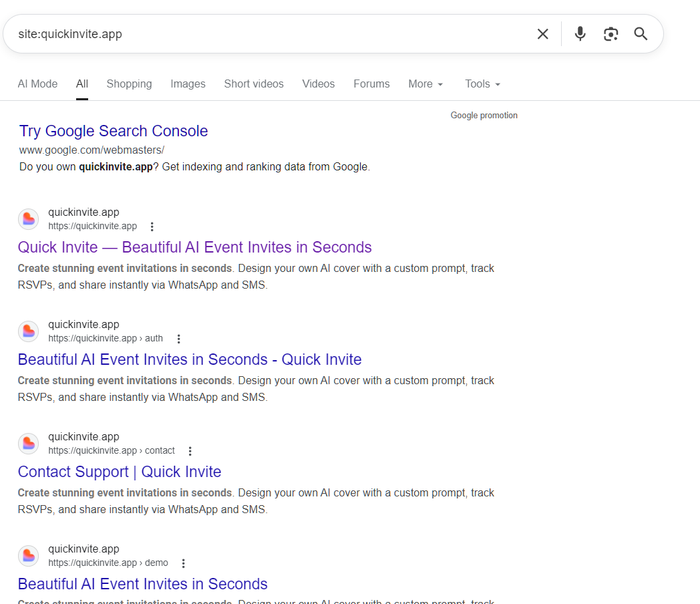This screenshot has width=700, height=604.
Task: Open three-dot menu for quickinvite.app homepage result
Action: 152,226
